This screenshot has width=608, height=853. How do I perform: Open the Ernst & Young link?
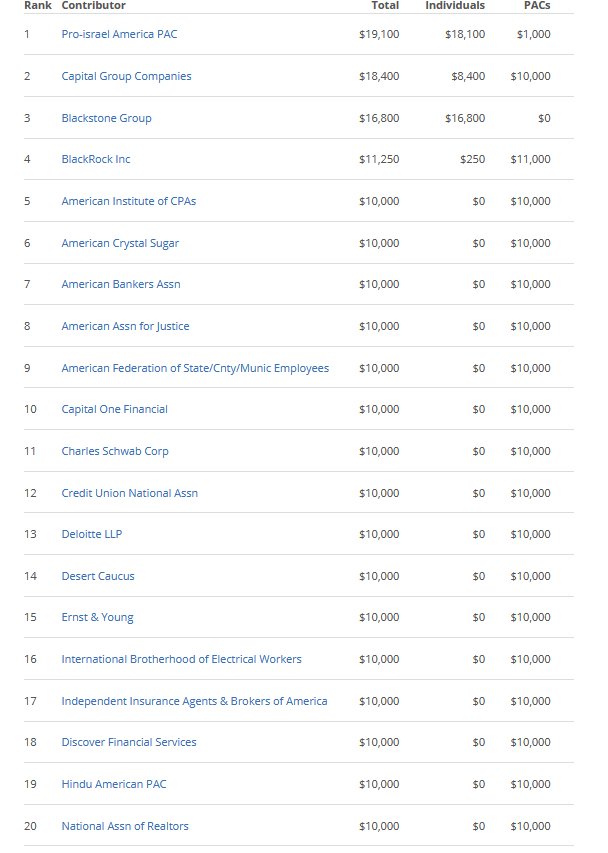[x=97, y=617]
